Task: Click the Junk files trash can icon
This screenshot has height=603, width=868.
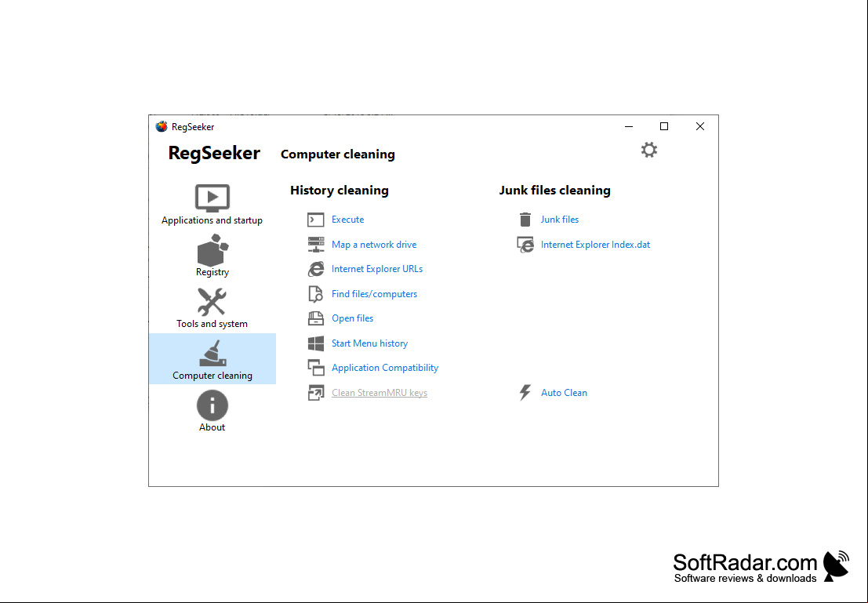Action: point(525,220)
